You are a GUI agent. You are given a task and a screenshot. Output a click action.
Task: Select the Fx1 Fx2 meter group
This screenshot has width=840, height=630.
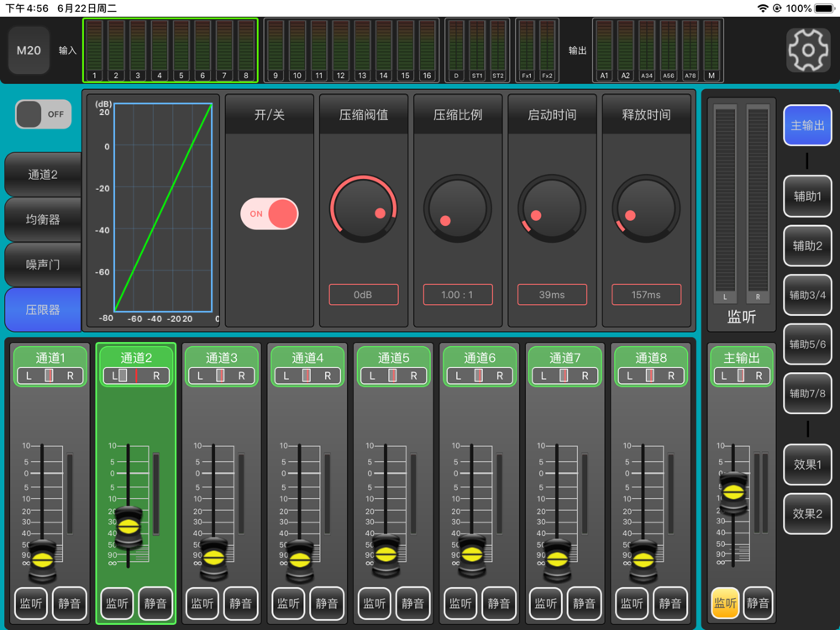pos(537,50)
